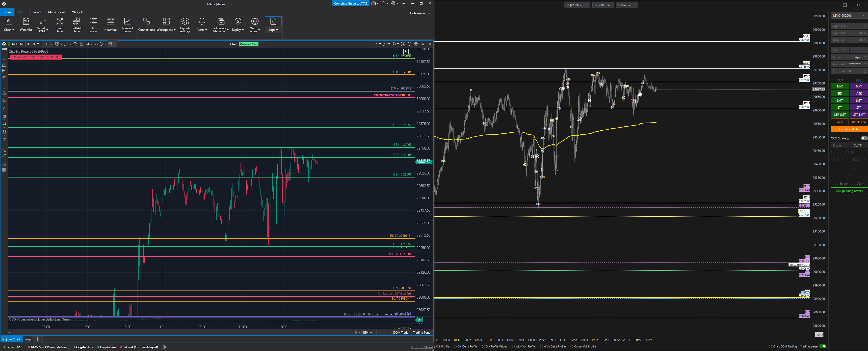Image resolution: width=868 pixels, height=351 pixels.
Task: Open the Workspaces menu icon
Action: pos(166,21)
